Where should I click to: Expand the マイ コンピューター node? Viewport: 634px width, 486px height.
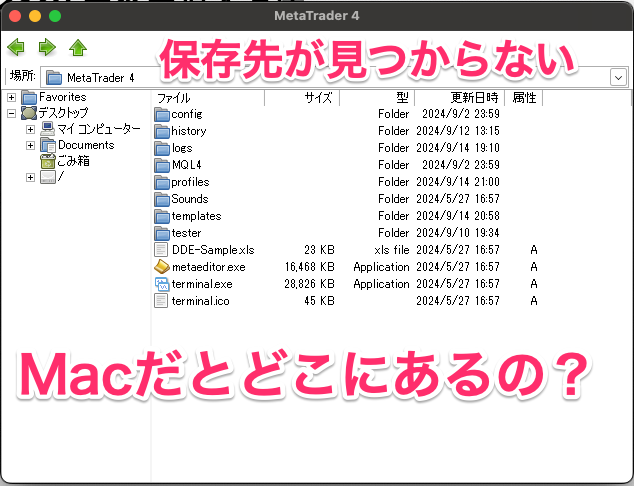(30, 129)
